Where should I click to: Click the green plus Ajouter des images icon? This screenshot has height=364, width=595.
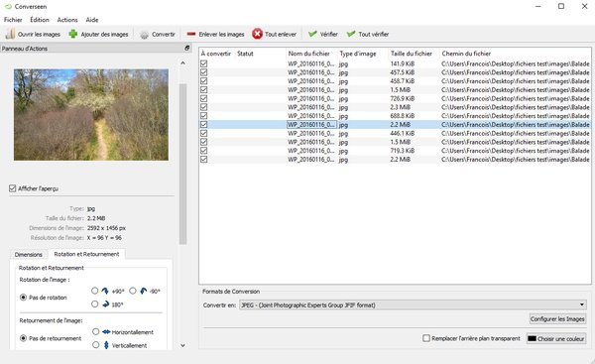click(73, 34)
